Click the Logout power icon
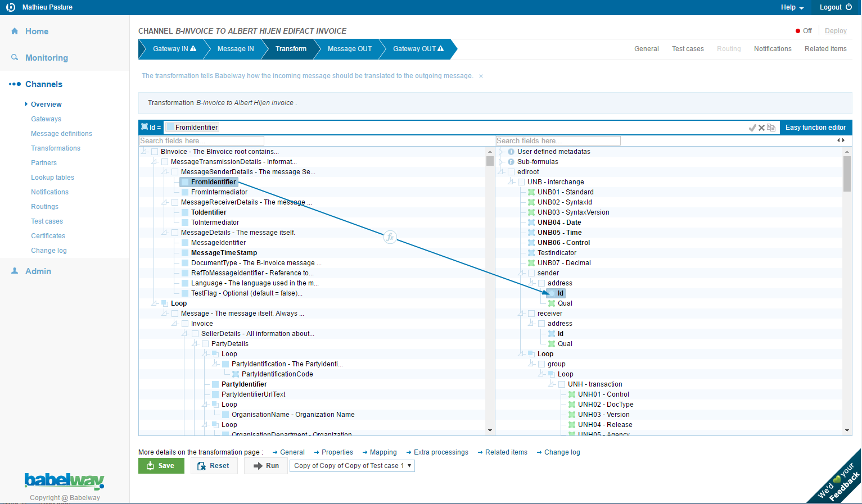 pyautogui.click(x=849, y=7)
